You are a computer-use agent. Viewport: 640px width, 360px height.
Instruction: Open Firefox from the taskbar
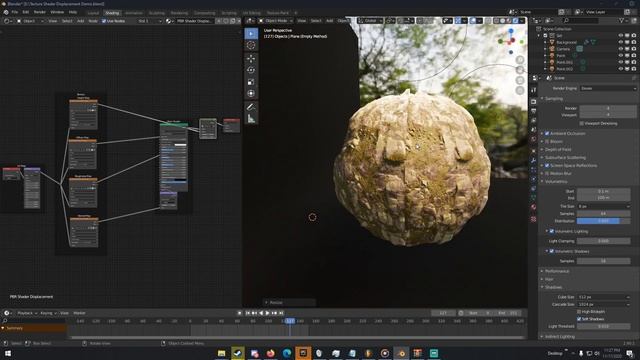[x=271, y=353]
